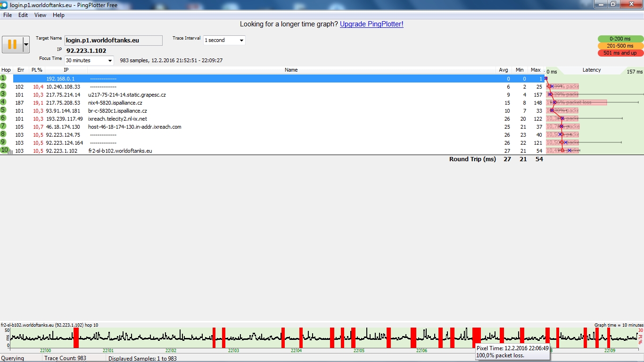Select u217-75-214-14.static.grapesc.cz name
Viewport: 644px width, 362px height.
(127, 95)
